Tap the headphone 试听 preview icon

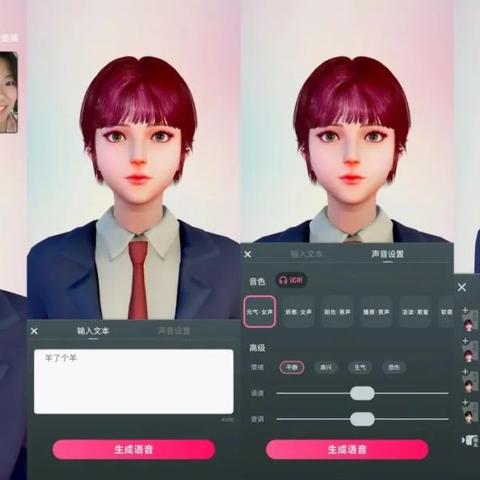coord(291,280)
